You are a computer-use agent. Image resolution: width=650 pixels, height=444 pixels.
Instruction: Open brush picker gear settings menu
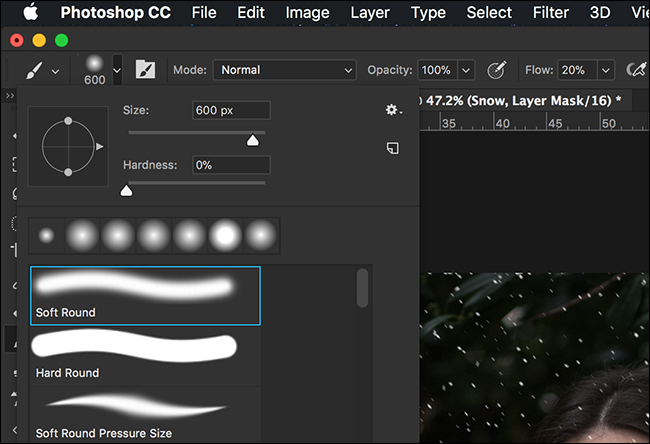click(x=393, y=110)
